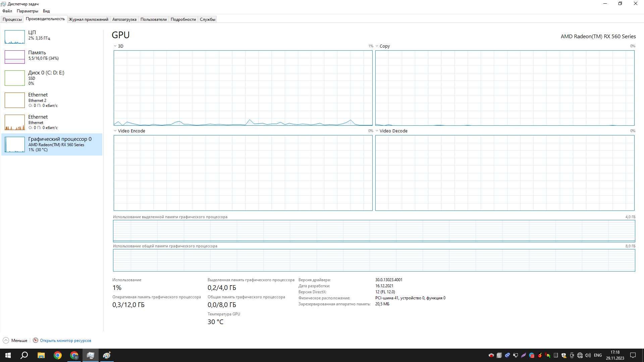This screenshot has width=644, height=362.
Task: Select Графический процессор 0 item
Action: pos(52,144)
